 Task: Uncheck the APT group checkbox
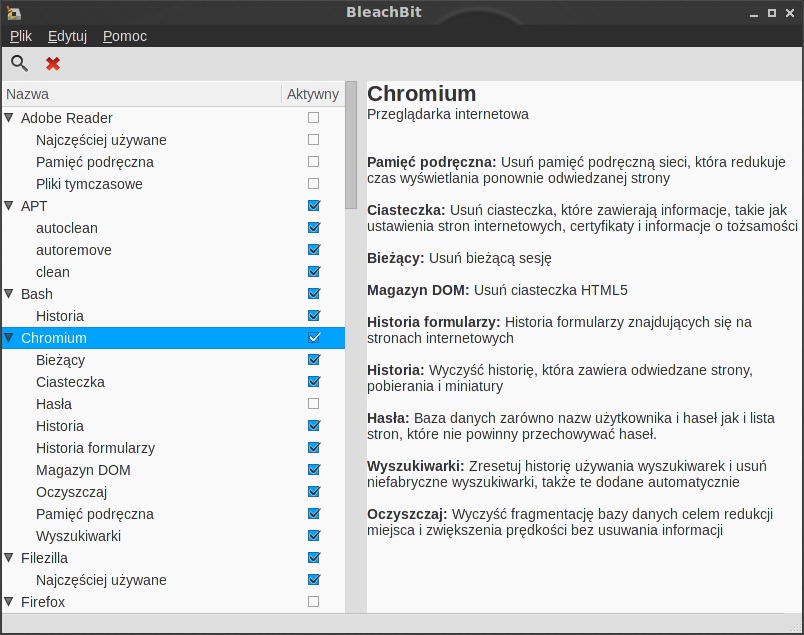313,206
